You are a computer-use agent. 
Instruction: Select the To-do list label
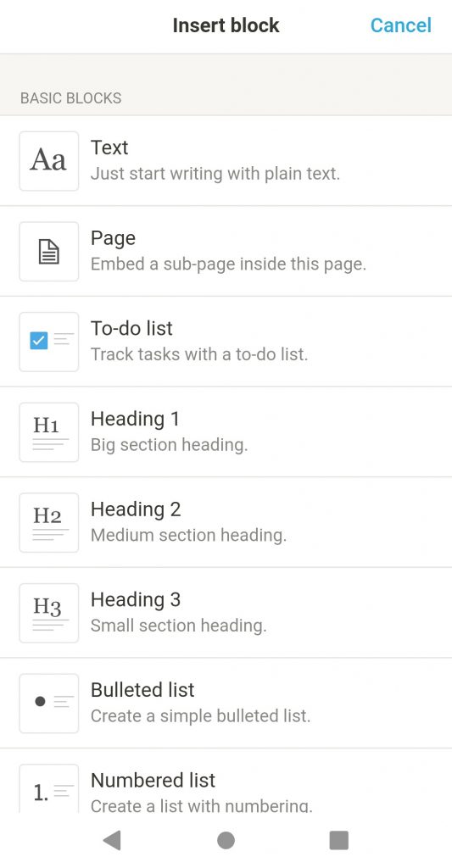[x=131, y=328]
